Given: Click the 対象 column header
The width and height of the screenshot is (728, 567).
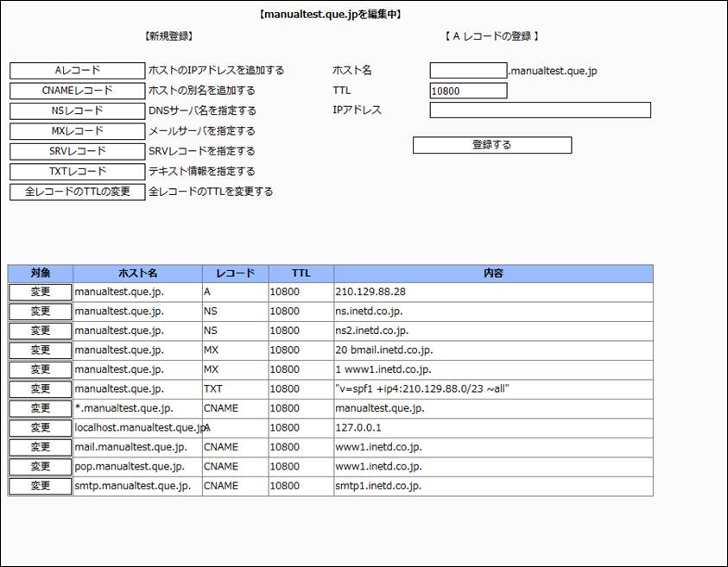Looking at the screenshot, I should tap(41, 274).
